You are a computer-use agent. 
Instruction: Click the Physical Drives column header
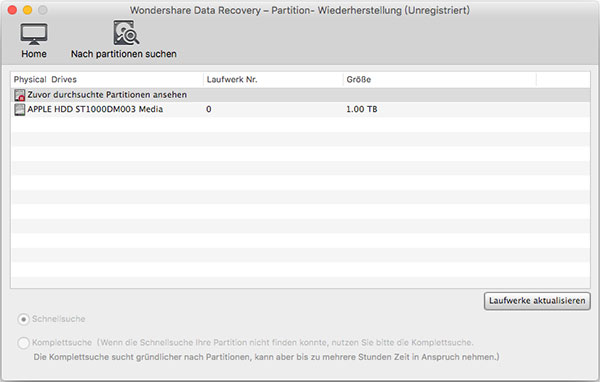pos(107,80)
